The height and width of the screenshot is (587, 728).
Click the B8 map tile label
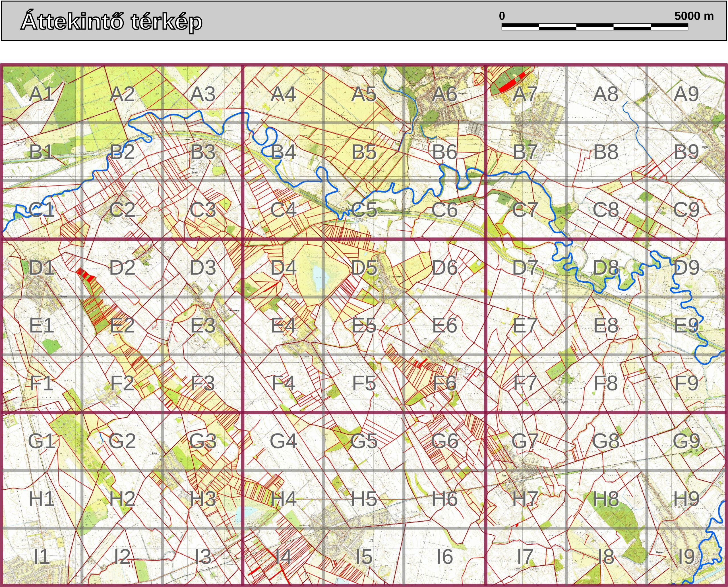[x=606, y=152]
